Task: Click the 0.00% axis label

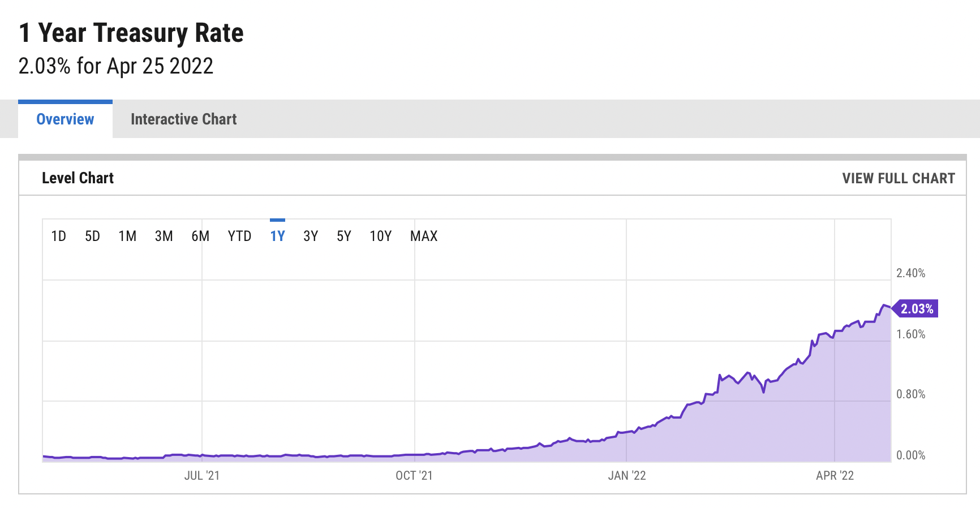Action: [x=911, y=455]
